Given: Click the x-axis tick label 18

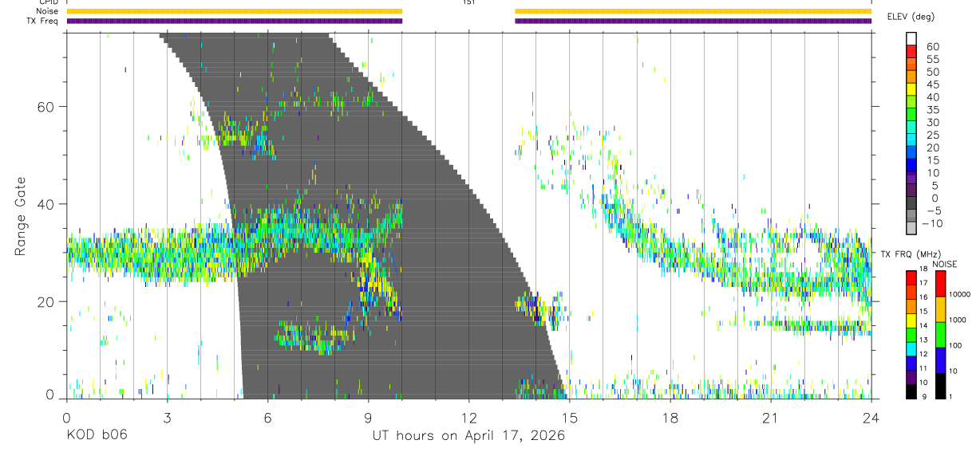Looking at the screenshot, I should coord(670,417).
